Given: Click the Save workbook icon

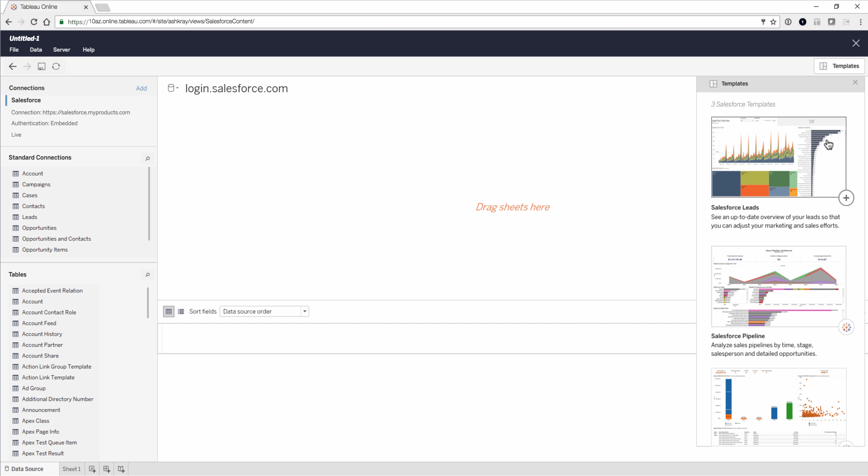Looking at the screenshot, I should pyautogui.click(x=41, y=66).
